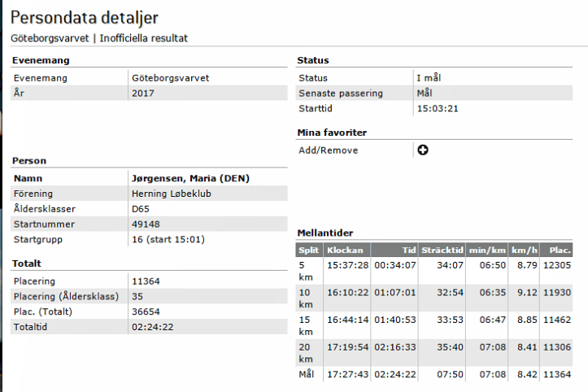Click the 10 km split row
588x392 pixels.
[x=439, y=298]
